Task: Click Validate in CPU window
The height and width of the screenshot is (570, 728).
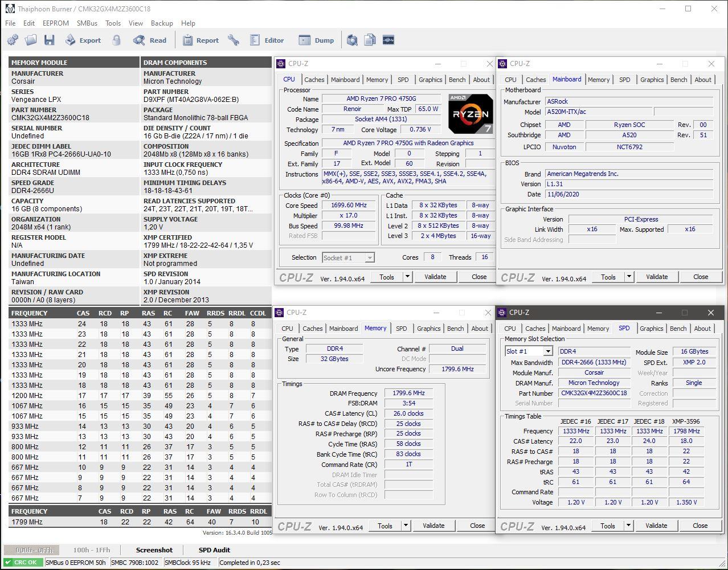Action: point(435,277)
